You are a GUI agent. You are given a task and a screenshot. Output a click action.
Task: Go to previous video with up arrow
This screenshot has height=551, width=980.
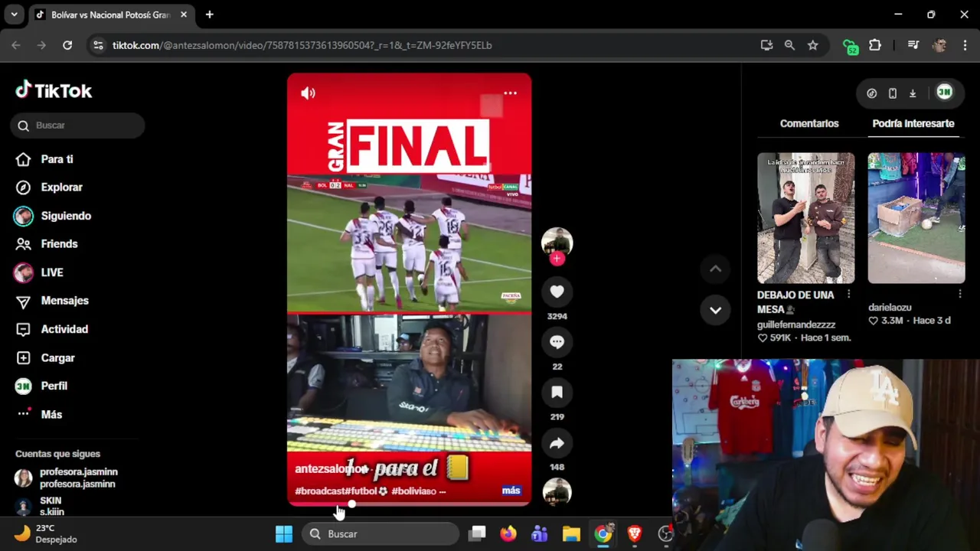coord(715,269)
